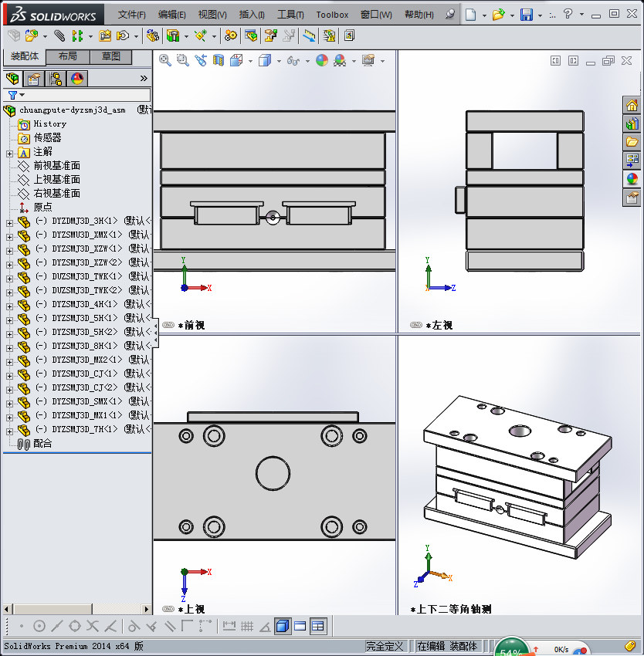The image size is (644, 656).
Task: Click the Apply Scene icon
Action: [x=340, y=61]
